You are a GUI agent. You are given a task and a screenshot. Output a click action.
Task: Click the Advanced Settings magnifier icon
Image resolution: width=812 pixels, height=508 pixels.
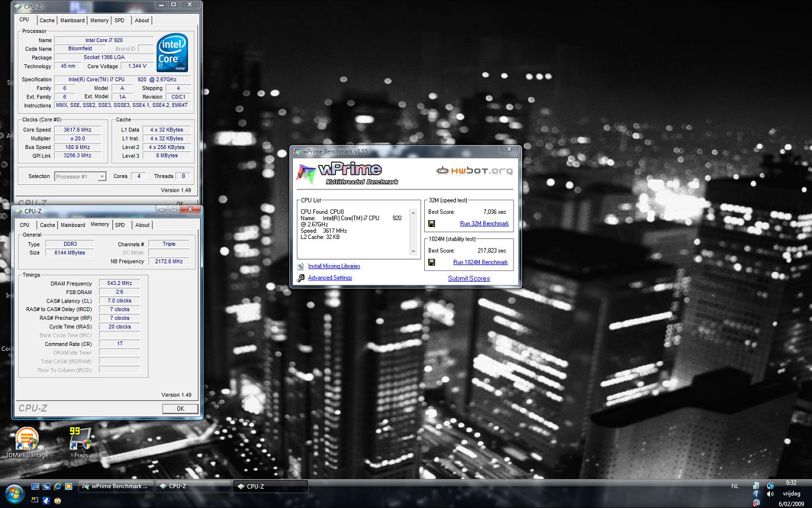(x=301, y=278)
